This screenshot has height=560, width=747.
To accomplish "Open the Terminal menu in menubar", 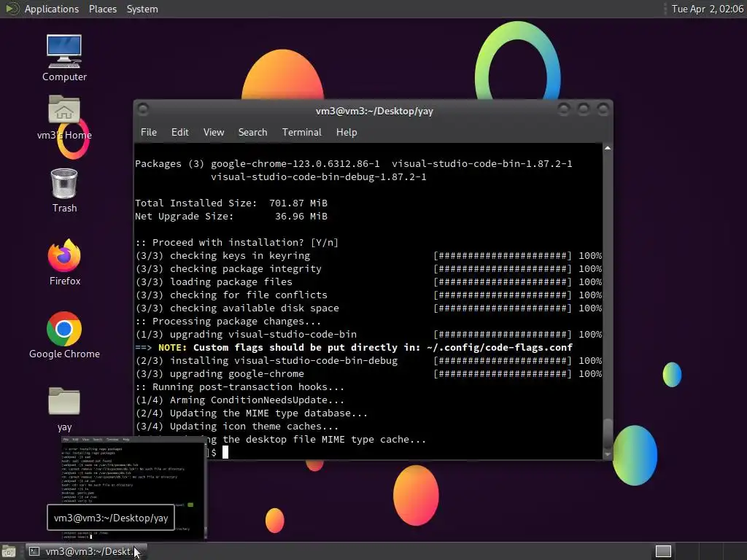I will click(x=301, y=133).
